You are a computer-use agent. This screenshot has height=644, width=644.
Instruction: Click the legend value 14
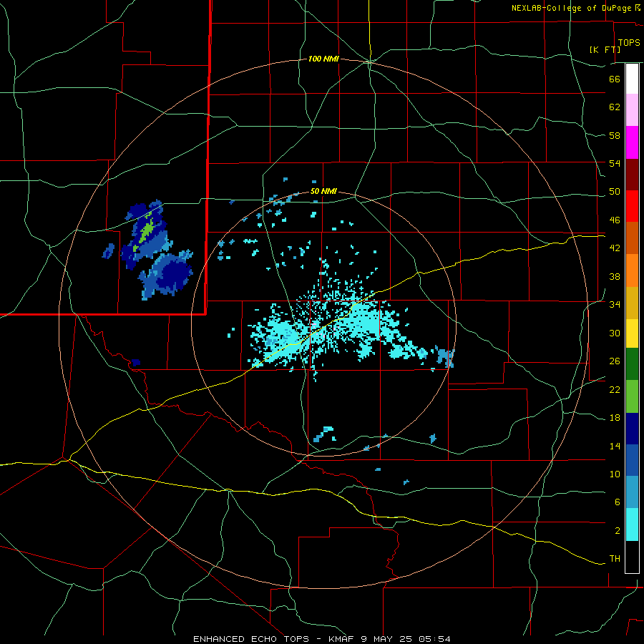(x=615, y=446)
